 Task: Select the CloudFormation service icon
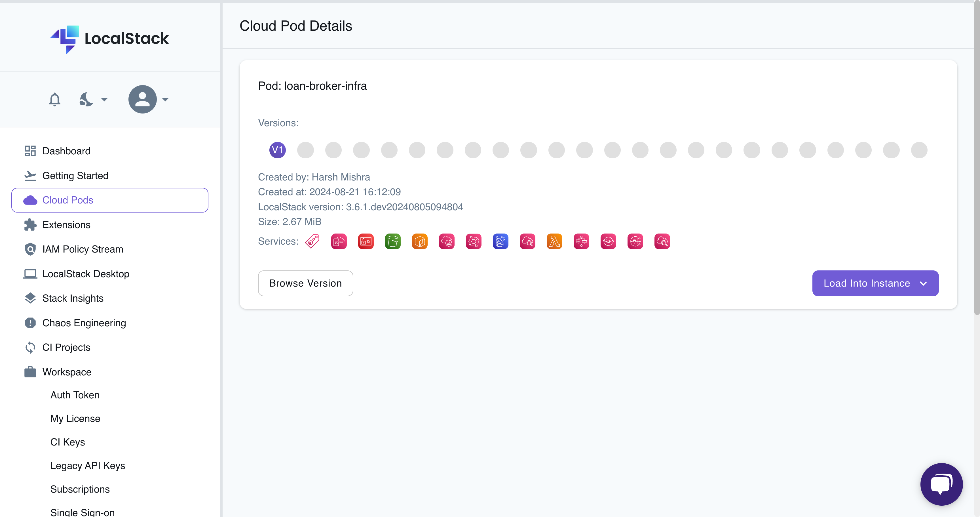pos(338,241)
